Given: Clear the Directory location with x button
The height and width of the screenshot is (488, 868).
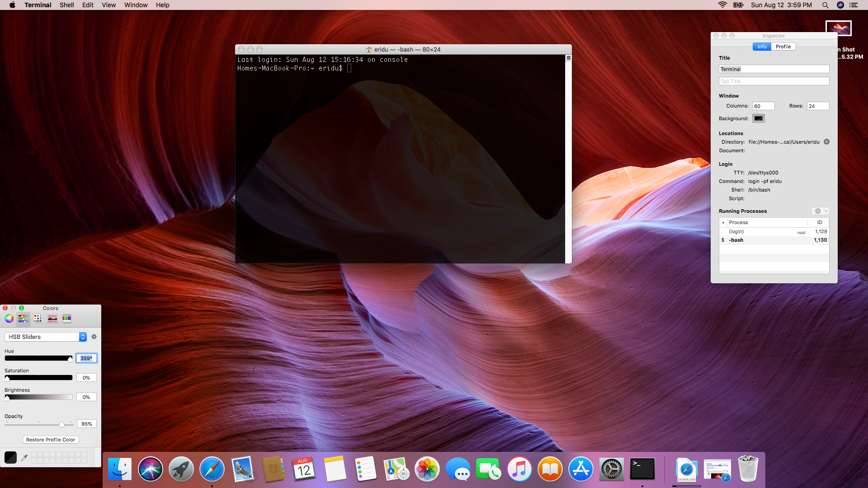Looking at the screenshot, I should click(x=826, y=142).
